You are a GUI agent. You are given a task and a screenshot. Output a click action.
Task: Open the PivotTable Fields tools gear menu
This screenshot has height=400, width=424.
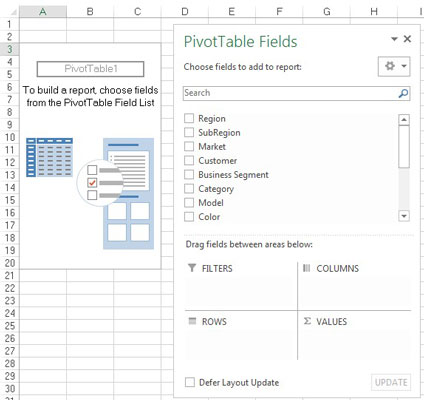point(394,66)
